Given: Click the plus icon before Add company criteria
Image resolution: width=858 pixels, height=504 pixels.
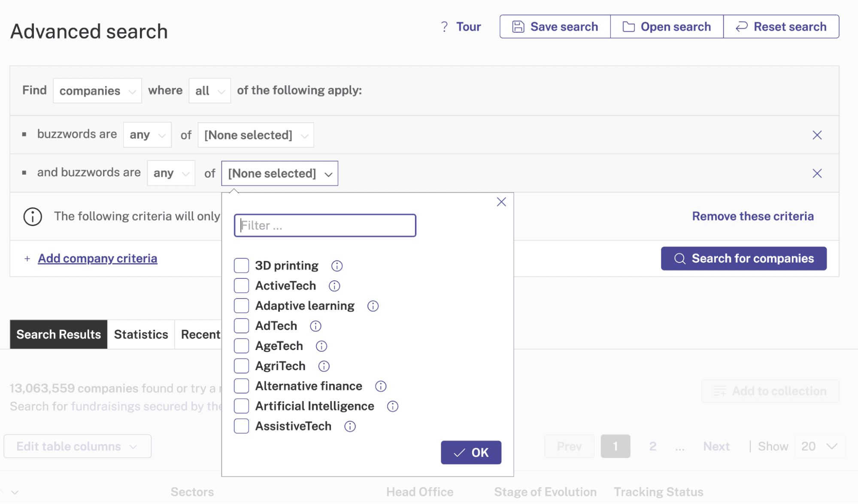Looking at the screenshot, I should tap(27, 259).
